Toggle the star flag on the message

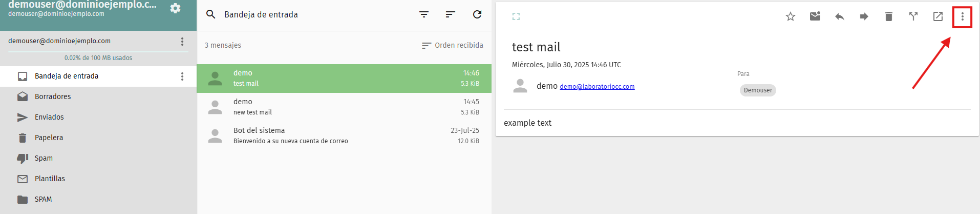pyautogui.click(x=790, y=16)
